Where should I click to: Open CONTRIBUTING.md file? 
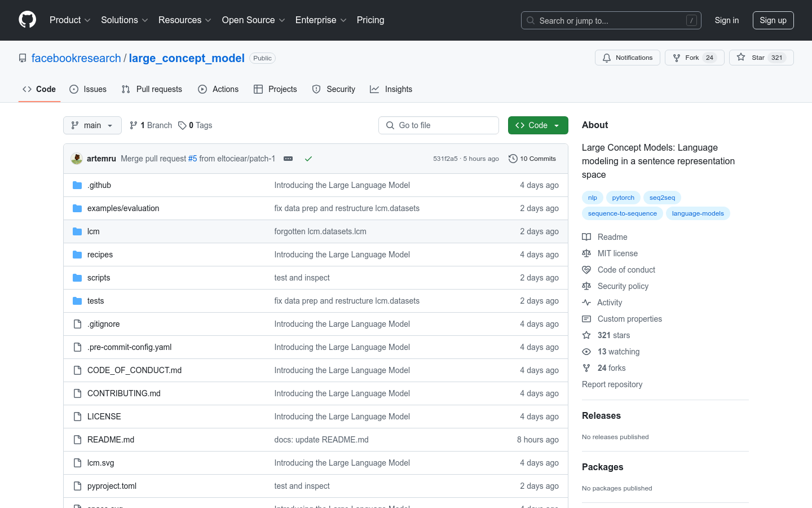(124, 393)
